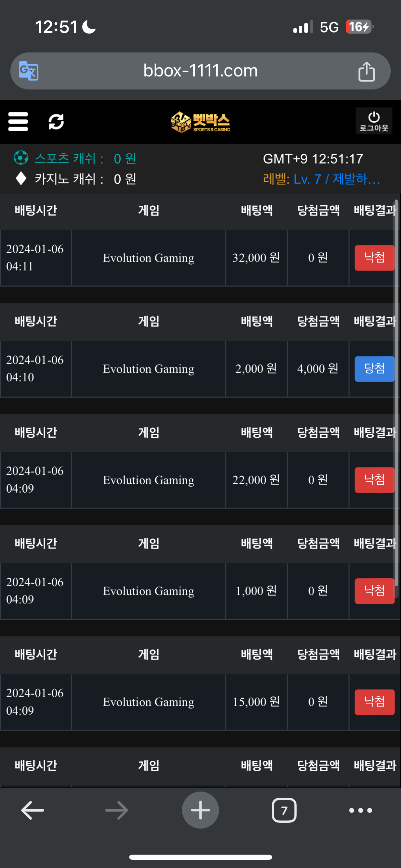Click the 낙첨 badge for 15,000 원 bet

[x=374, y=702]
